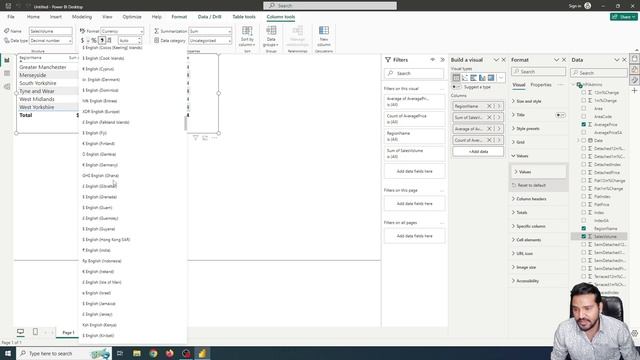Image resolution: width=640 pixels, height=360 pixels.
Task: Select English (Germany) currency option
Action: click(100, 165)
